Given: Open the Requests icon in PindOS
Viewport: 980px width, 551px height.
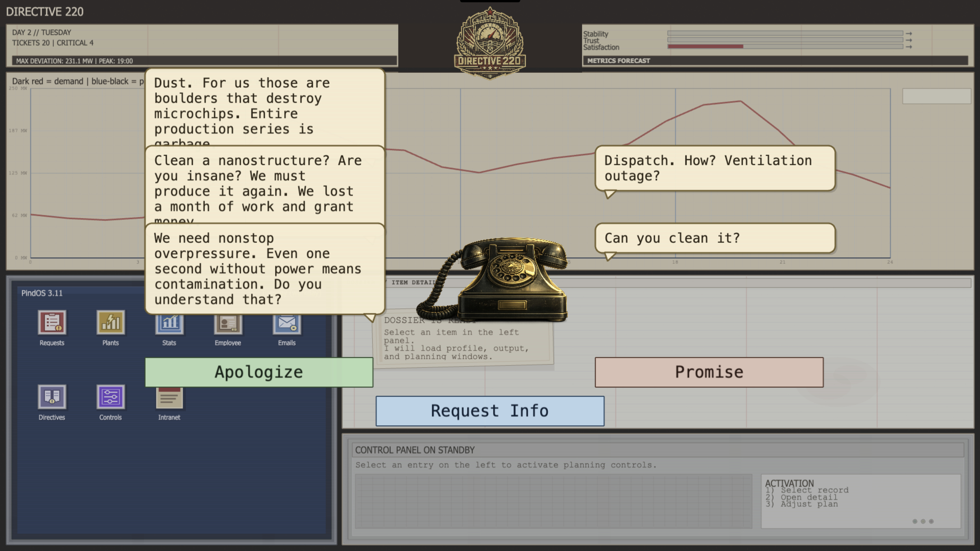Looking at the screenshot, I should [52, 322].
